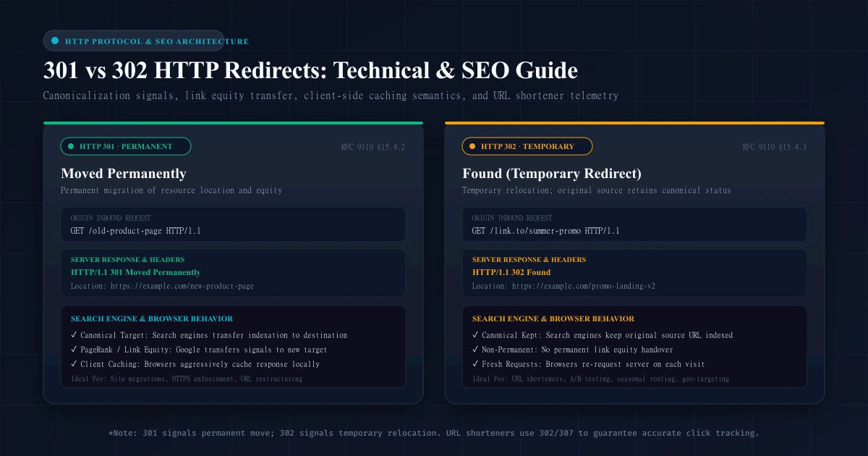The height and width of the screenshot is (456, 868).
Task: Click orange 'Server Response & Headers' label
Action: pyautogui.click(x=529, y=259)
